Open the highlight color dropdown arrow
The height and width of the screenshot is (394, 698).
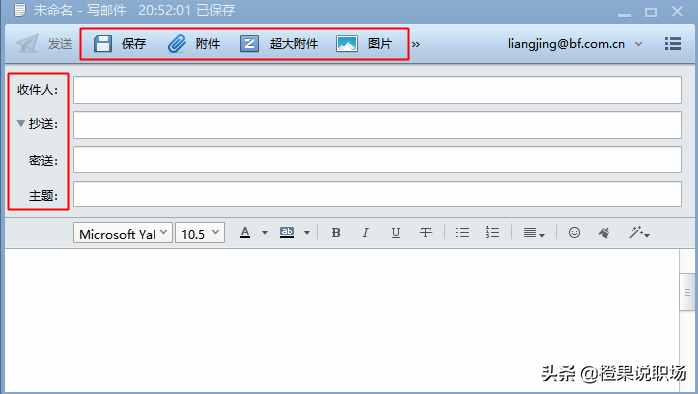tap(307, 232)
